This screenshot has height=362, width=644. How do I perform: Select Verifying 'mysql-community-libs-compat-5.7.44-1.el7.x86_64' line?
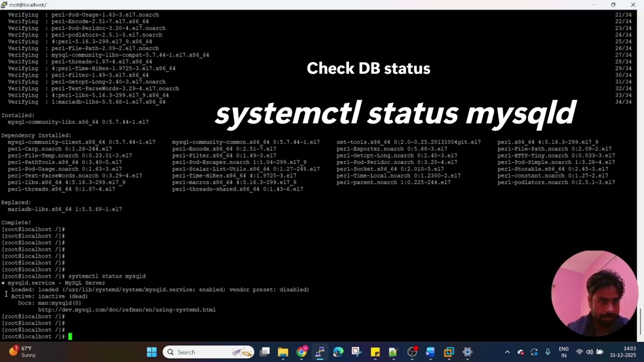[108, 55]
